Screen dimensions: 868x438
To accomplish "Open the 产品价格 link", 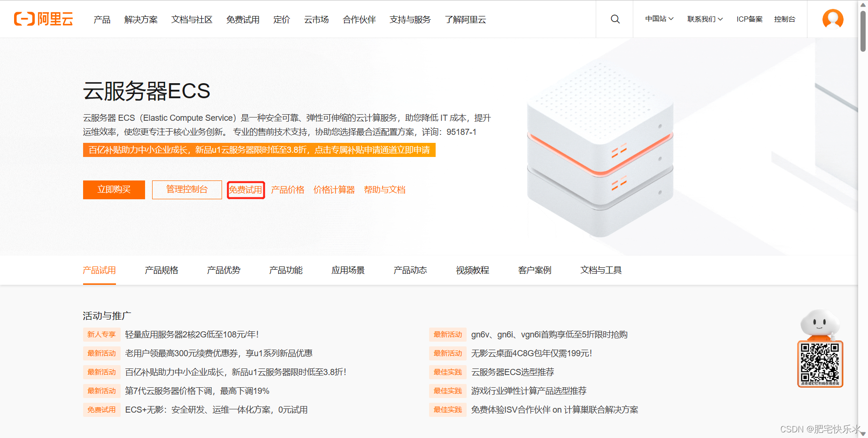I will point(288,190).
